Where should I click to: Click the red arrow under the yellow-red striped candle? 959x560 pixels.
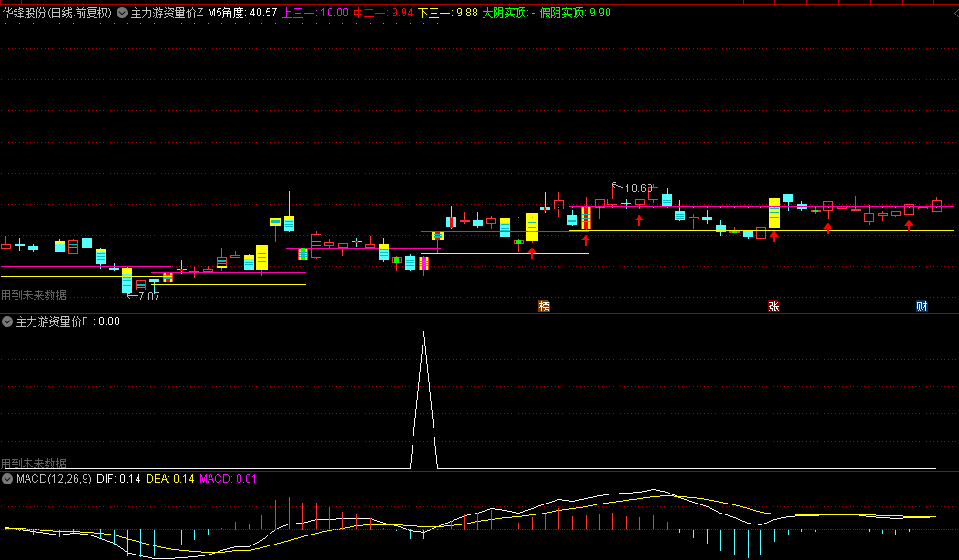[x=586, y=240]
